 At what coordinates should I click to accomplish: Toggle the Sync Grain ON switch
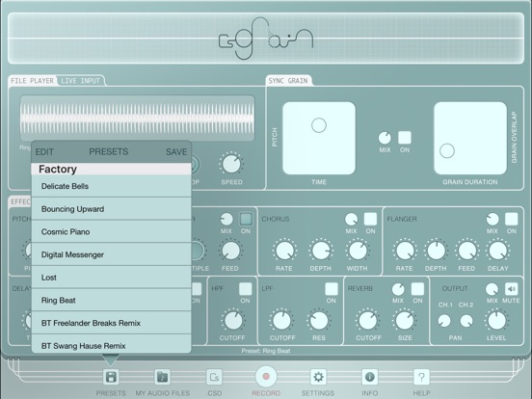coord(405,138)
